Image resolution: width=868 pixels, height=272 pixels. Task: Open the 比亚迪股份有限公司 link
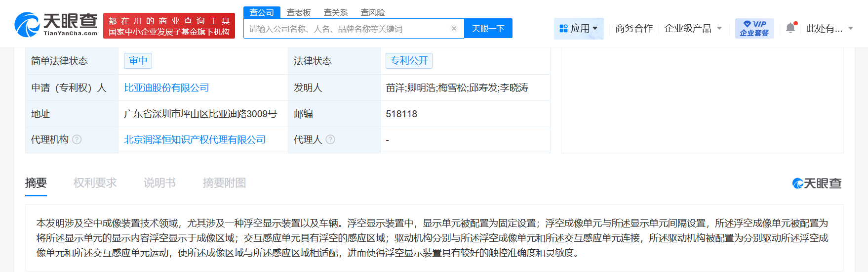click(166, 88)
